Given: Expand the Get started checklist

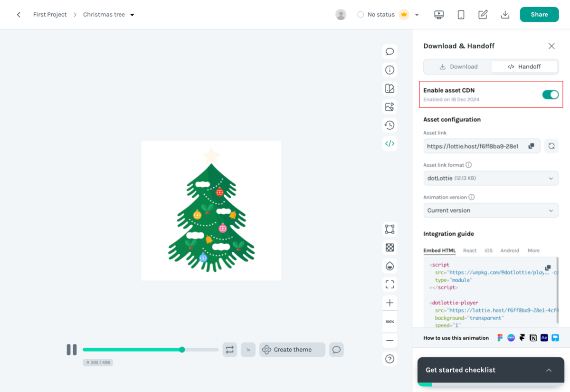Looking at the screenshot, I should coord(549,370).
